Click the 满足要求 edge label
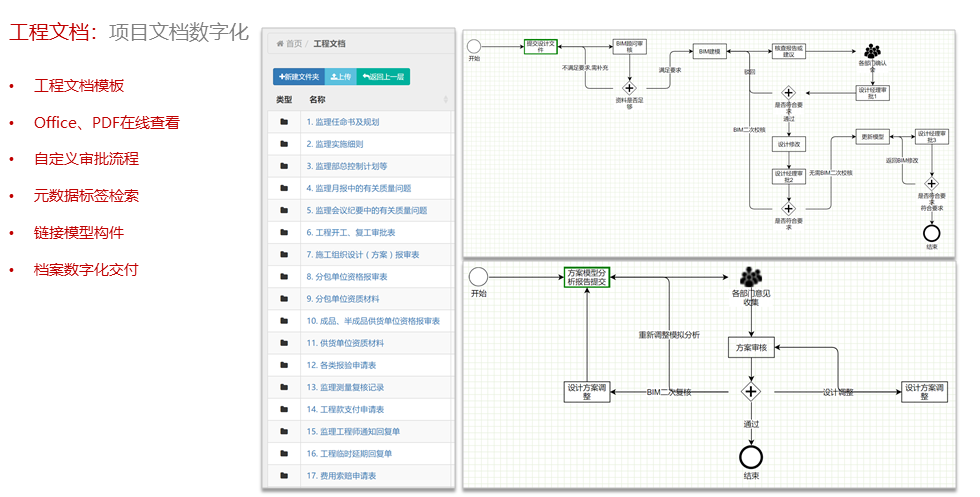 [x=669, y=70]
